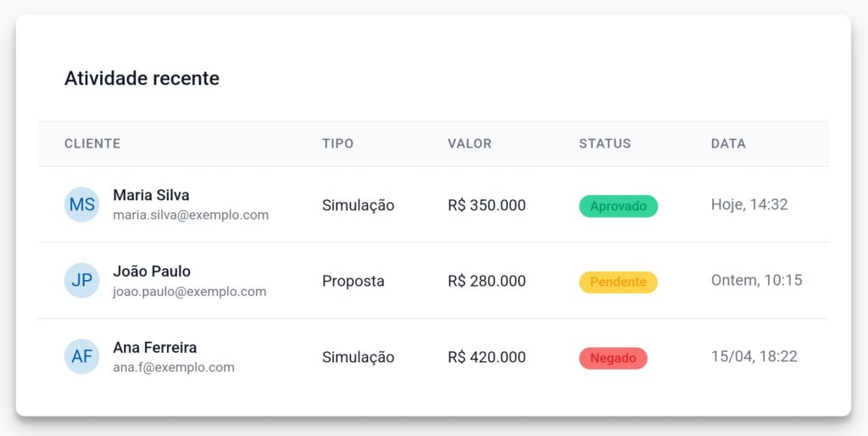Open João Paulo's client name
The width and height of the screenshot is (868, 436).
coord(152,271)
